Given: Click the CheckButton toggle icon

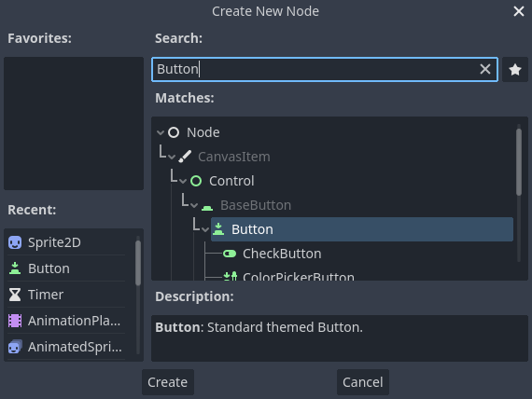Looking at the screenshot, I should 230,254.
